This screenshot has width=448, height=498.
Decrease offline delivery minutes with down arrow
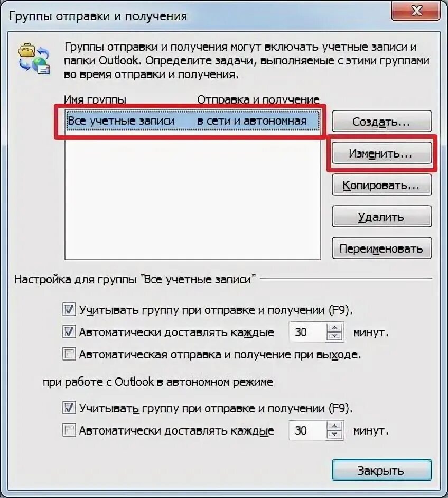335,435
